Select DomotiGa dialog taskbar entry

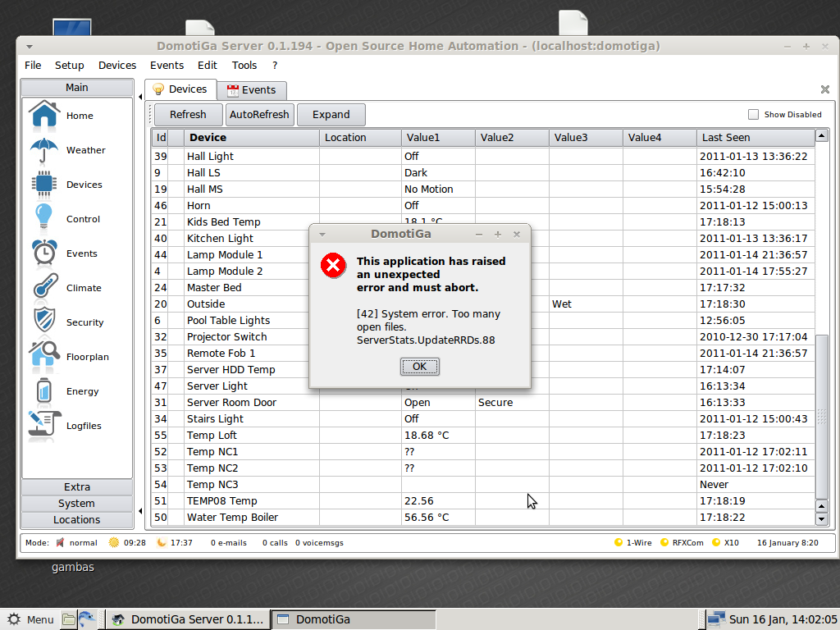pyautogui.click(x=354, y=619)
